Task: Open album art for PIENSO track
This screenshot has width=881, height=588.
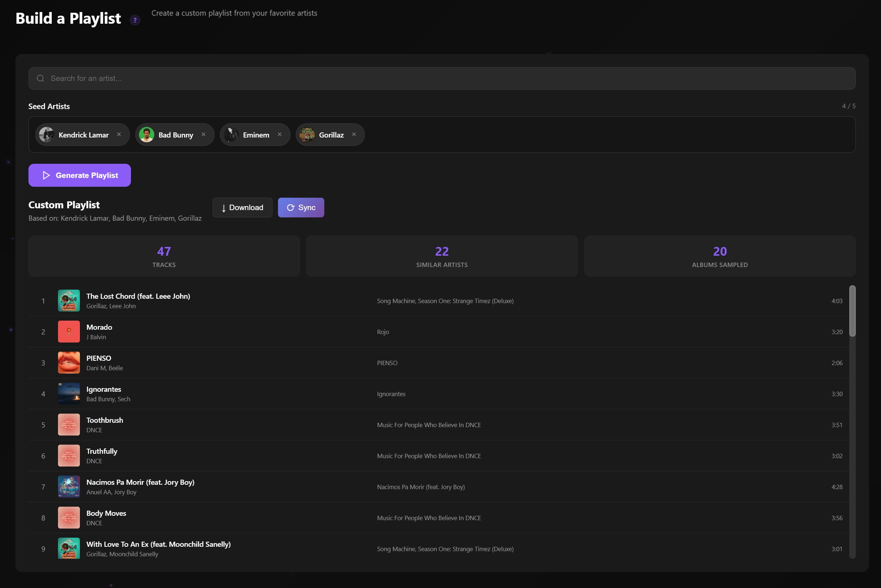Action: point(69,363)
